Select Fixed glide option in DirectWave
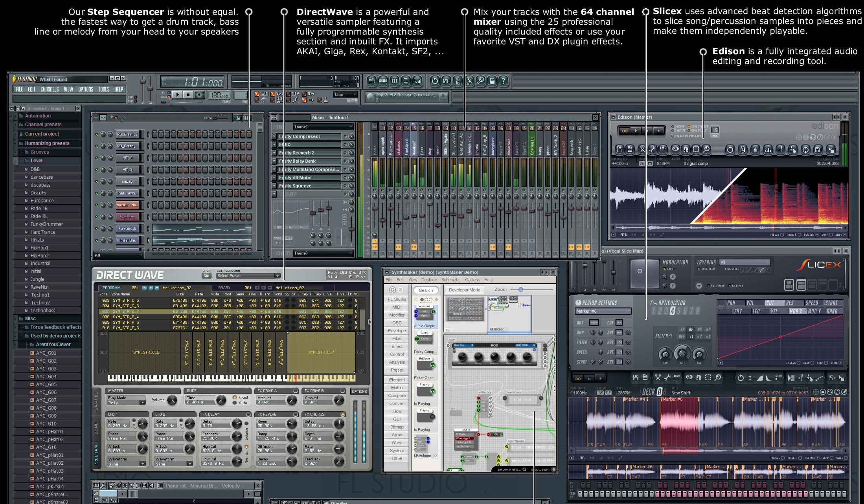Viewport: 864px width, 504px height. click(x=241, y=398)
